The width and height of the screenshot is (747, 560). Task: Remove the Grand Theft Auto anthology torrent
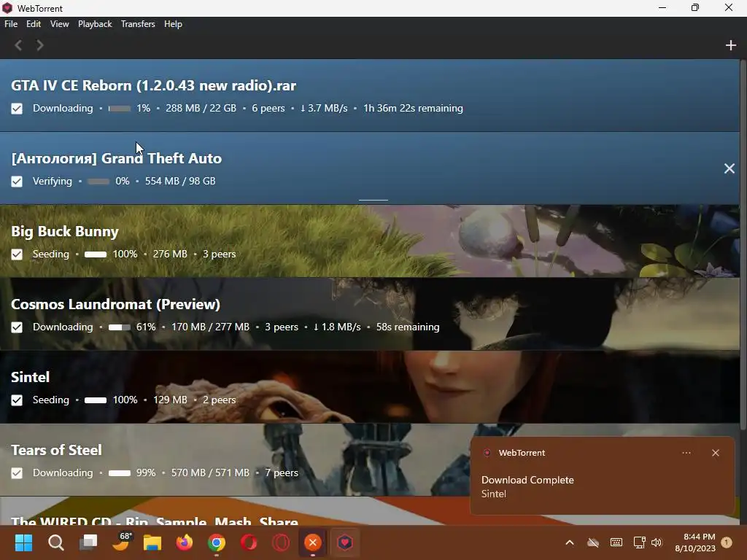(729, 168)
